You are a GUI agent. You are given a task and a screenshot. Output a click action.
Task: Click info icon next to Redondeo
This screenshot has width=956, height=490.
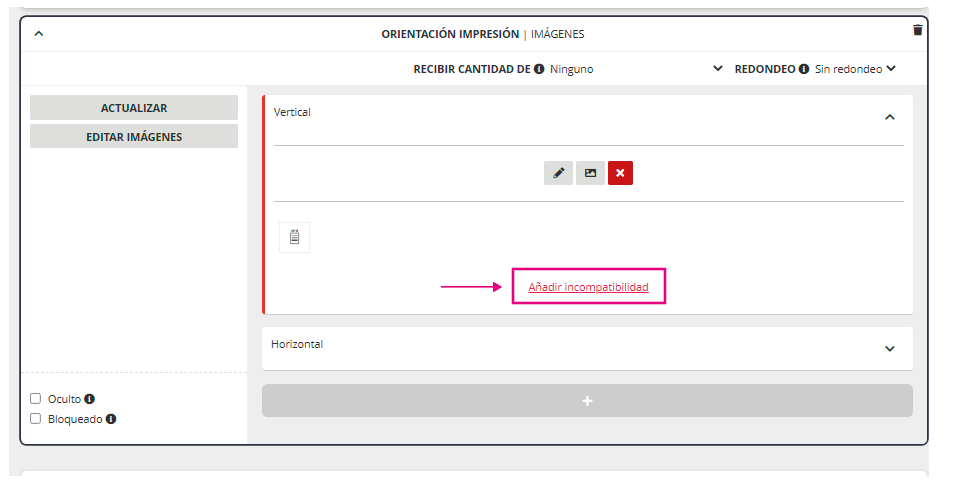pos(804,70)
